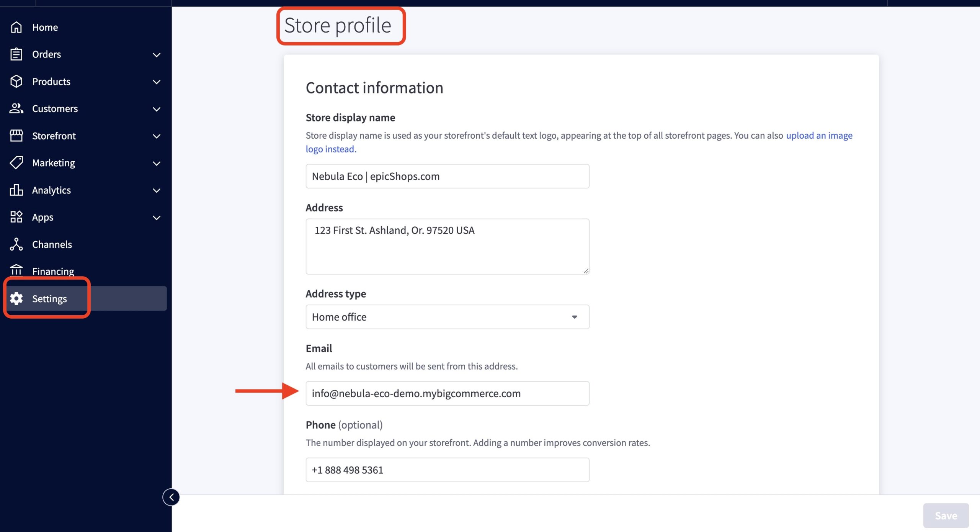Click the Store display name field
Image resolution: width=980 pixels, height=532 pixels.
(447, 176)
